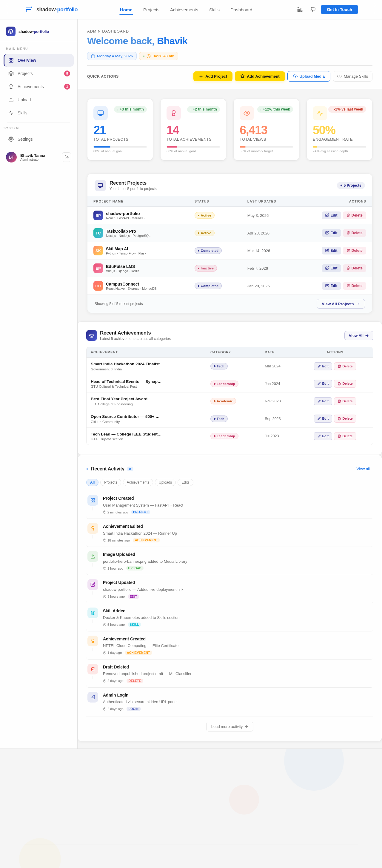Click the Get In Touch button

[x=339, y=10]
